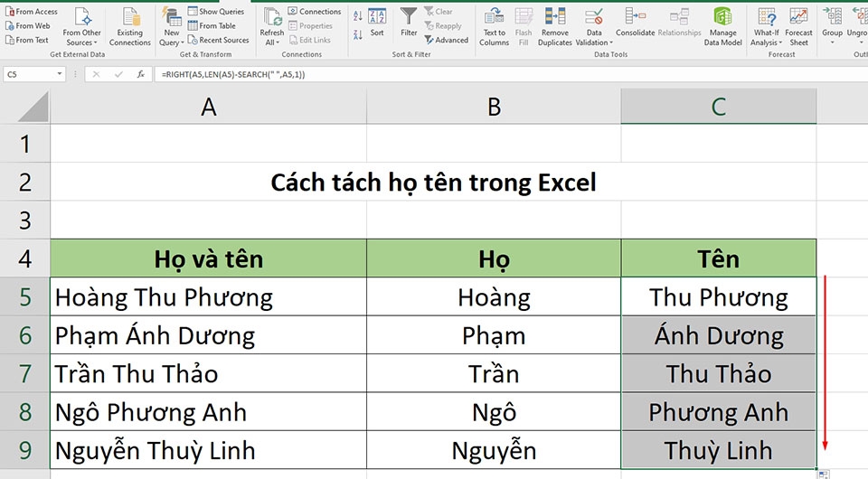Image resolution: width=868 pixels, height=479 pixels.
Task: Import data From Access
Action: click(31, 11)
